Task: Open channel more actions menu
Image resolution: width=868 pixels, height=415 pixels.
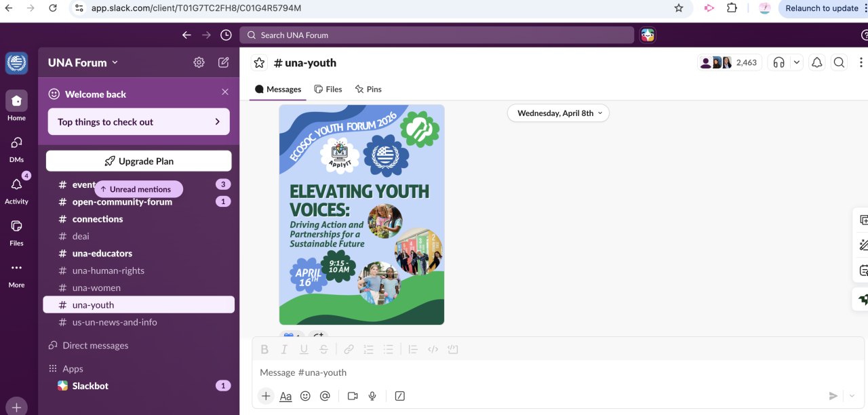Action: [861, 62]
